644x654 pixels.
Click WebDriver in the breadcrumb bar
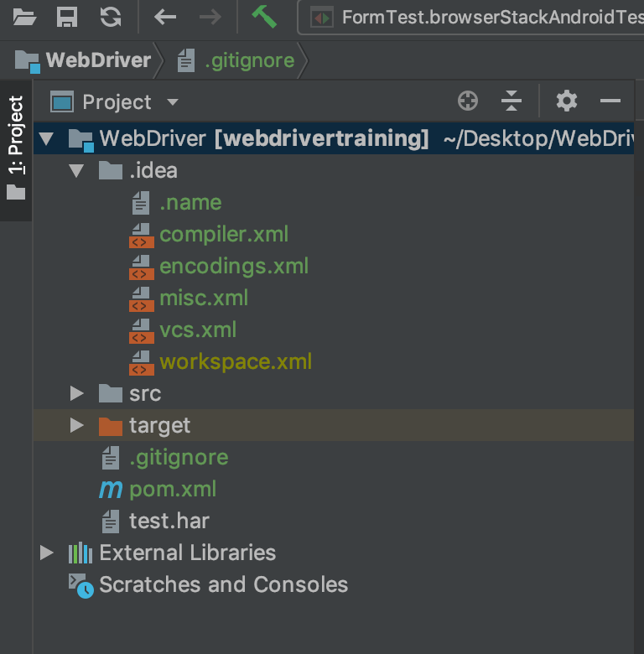click(97, 60)
